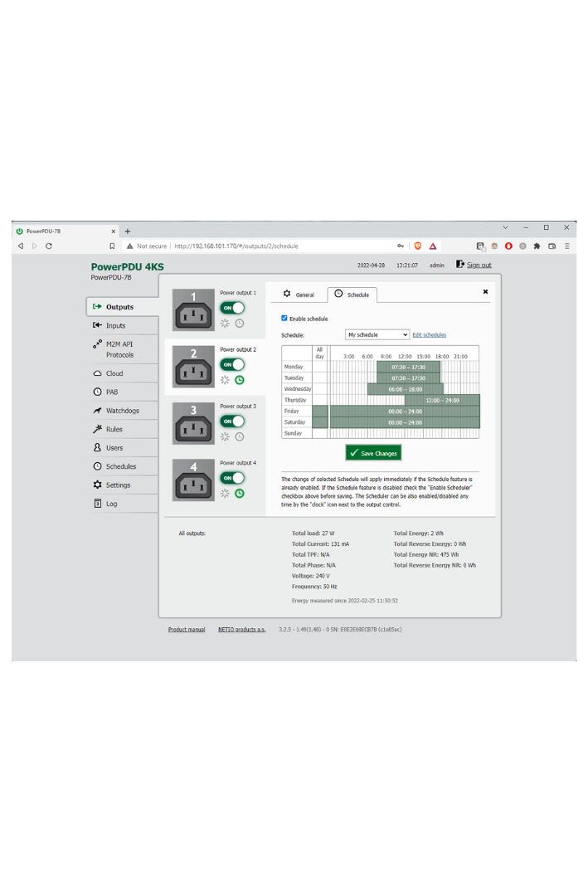Screen dimensions: 588x882
Task: Open the browser tab list chevron
Action: (x=506, y=227)
